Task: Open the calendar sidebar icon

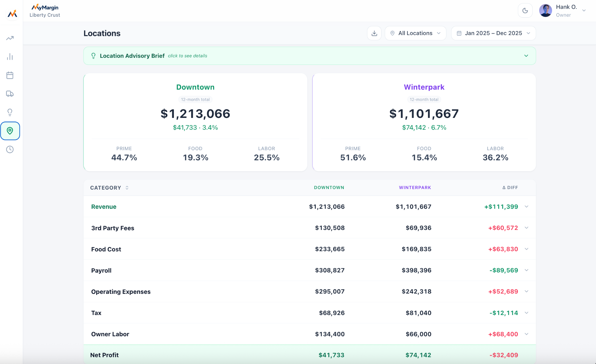Action: pos(10,75)
